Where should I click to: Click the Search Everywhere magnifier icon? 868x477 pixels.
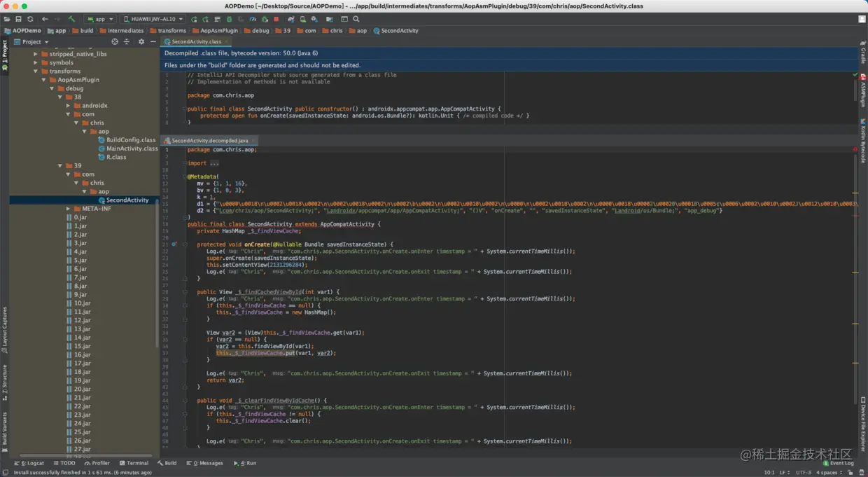pyautogui.click(x=356, y=19)
